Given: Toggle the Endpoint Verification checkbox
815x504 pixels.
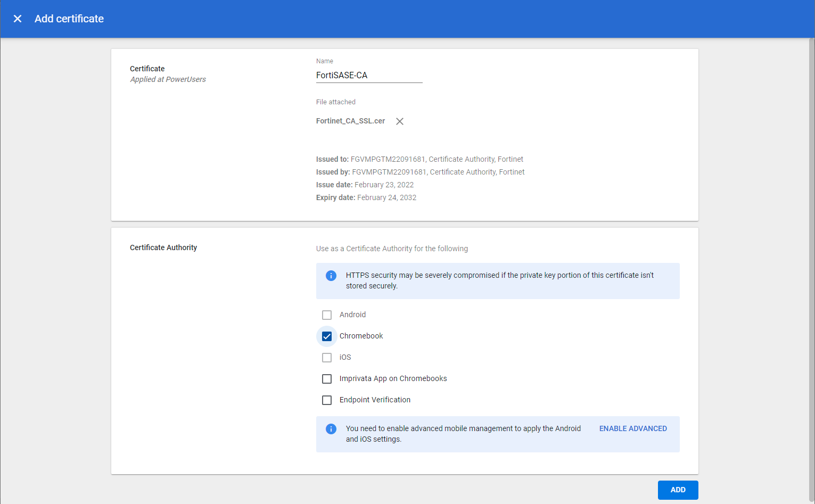Looking at the screenshot, I should point(327,400).
